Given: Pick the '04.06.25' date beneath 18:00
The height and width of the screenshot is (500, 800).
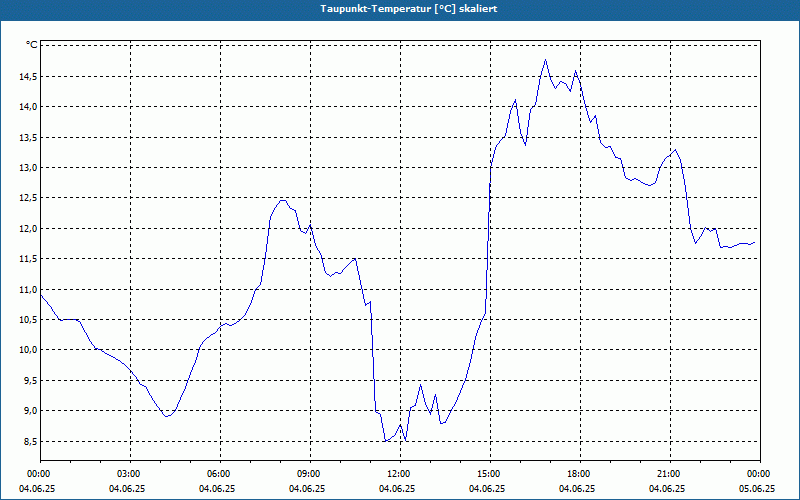Looking at the screenshot, I should click(577, 488).
